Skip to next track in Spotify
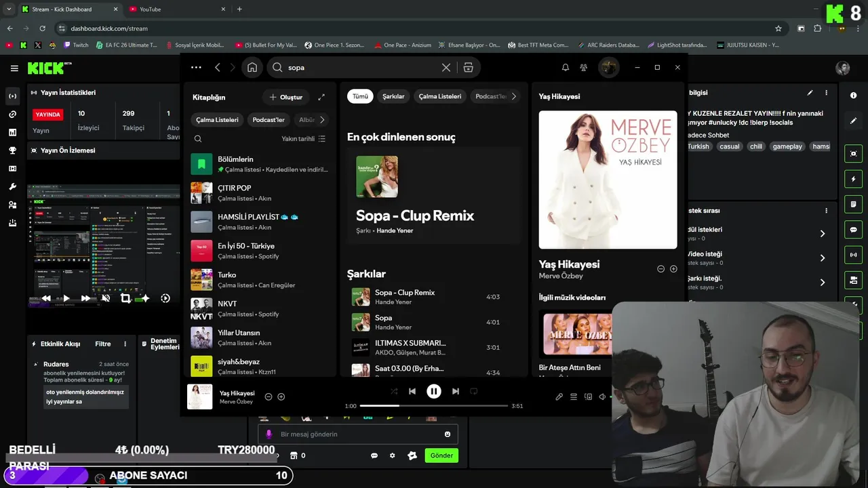The image size is (868, 488). click(x=456, y=391)
